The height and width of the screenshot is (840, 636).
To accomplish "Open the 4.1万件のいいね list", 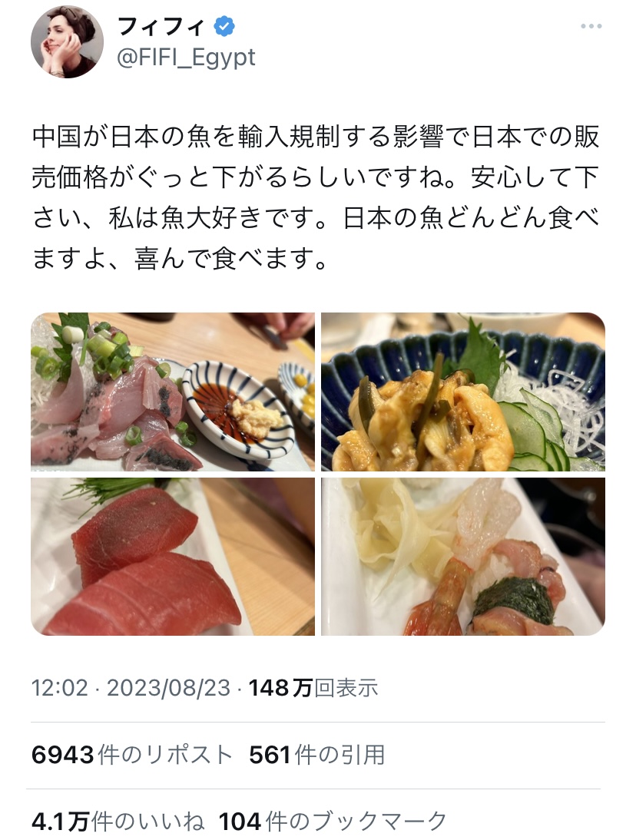I will 118,822.
